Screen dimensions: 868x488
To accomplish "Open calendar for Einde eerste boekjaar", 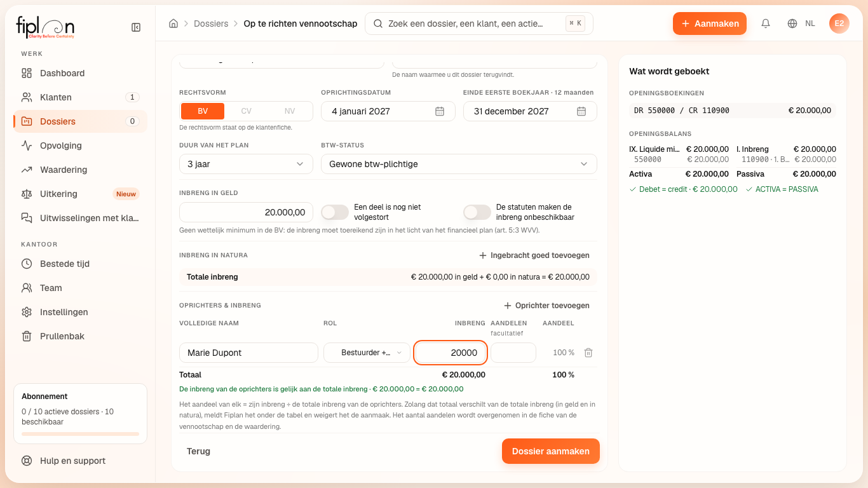I will pos(581,111).
